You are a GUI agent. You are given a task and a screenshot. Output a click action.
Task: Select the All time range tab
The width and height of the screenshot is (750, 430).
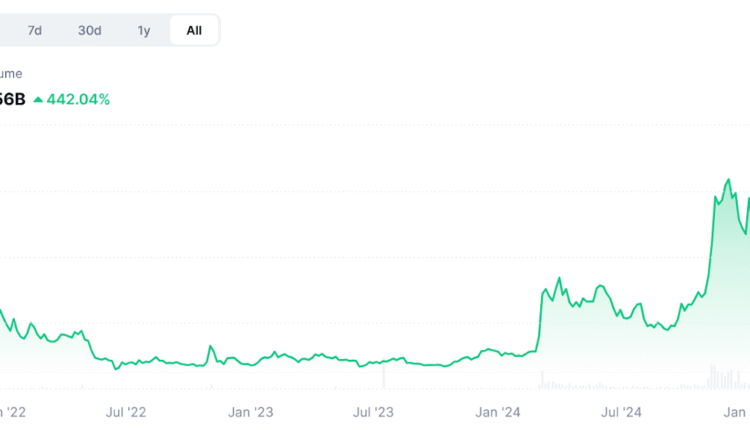pyautogui.click(x=194, y=30)
